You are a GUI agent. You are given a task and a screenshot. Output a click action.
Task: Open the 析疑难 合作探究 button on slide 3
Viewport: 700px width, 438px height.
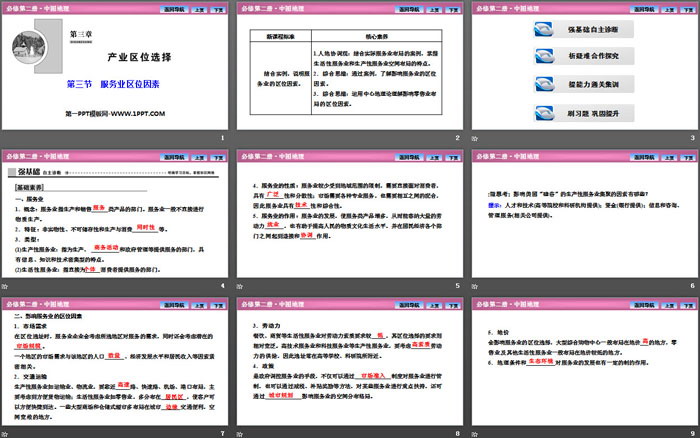pyautogui.click(x=584, y=56)
